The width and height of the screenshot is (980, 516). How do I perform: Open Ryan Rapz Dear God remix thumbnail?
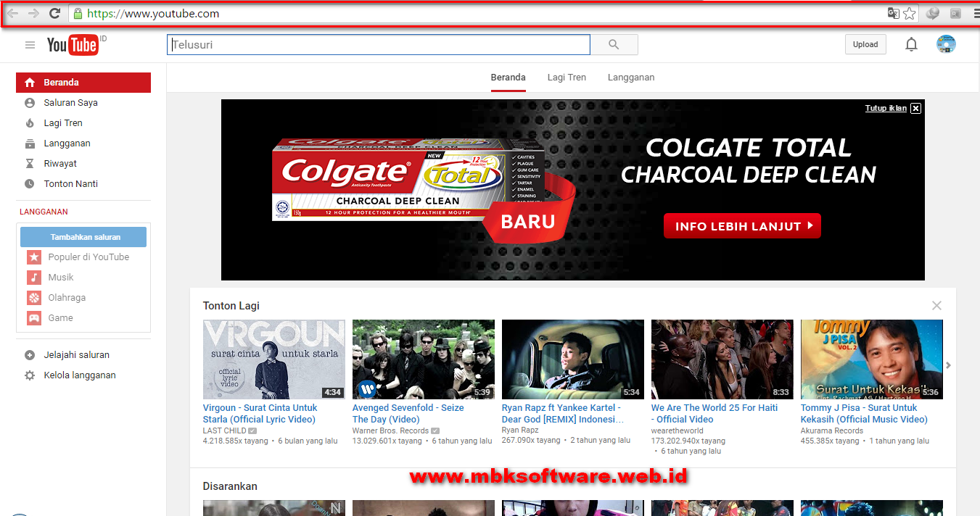tap(573, 359)
